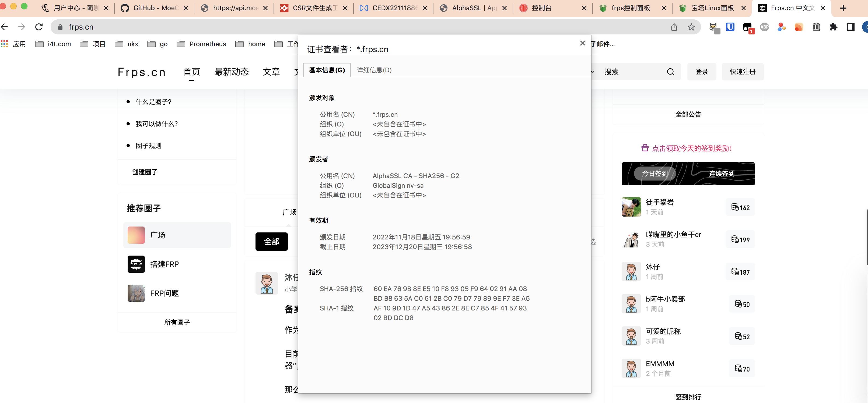Viewport: 868px width, 403px height.
Task: Click the 全部 black filter button
Action: click(x=271, y=241)
